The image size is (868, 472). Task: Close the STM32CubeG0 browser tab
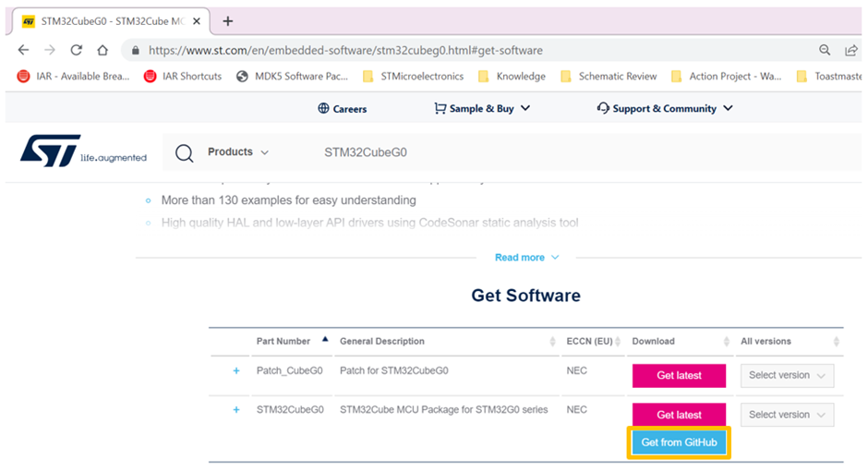coord(197,21)
